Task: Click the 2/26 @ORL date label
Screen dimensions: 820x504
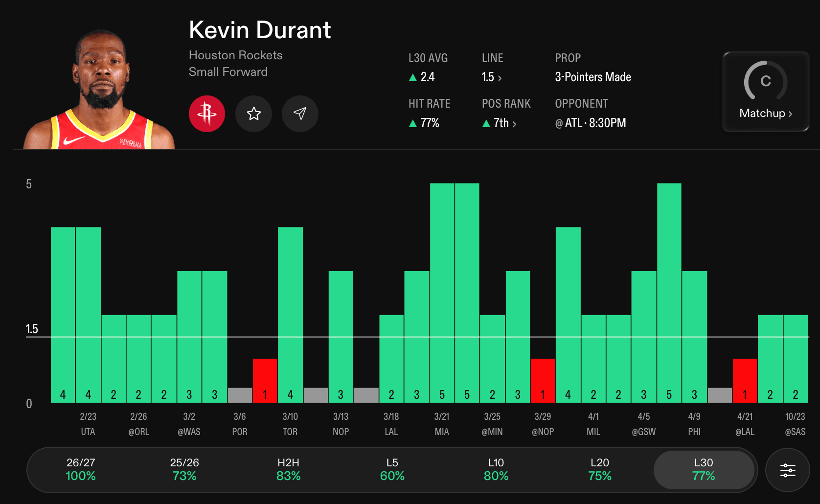Action: tap(138, 424)
